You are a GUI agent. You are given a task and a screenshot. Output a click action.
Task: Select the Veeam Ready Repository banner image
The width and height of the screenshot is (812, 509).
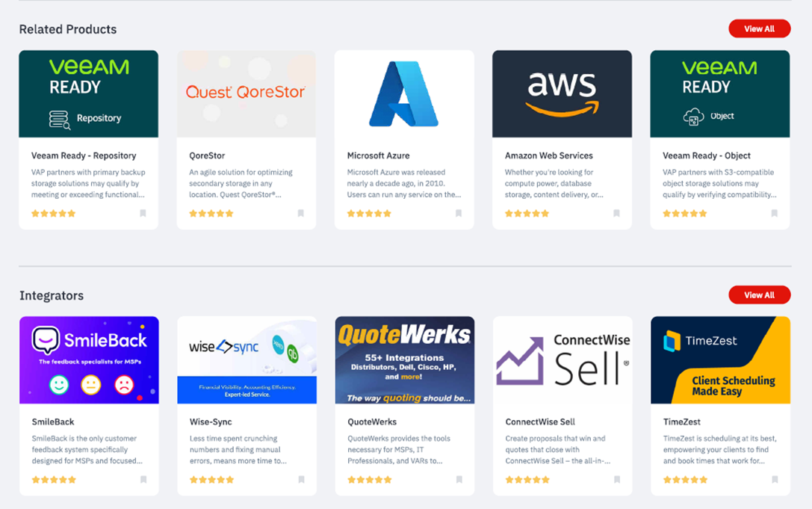(89, 94)
